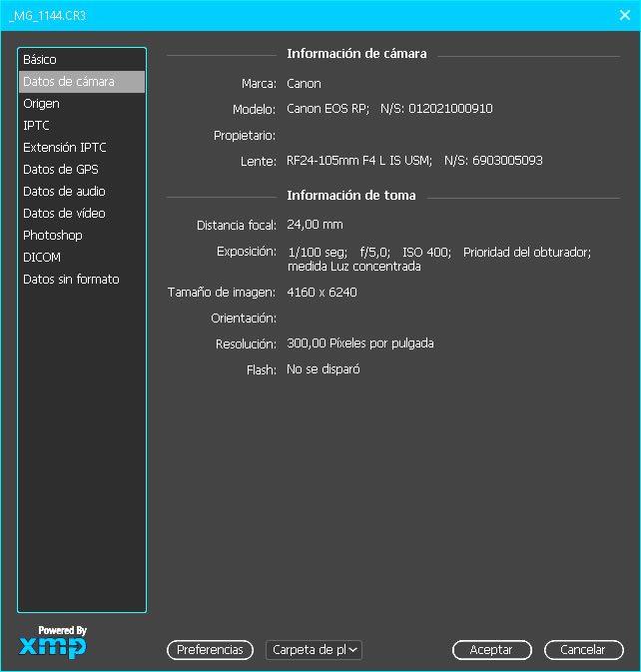Select the Photoshop section

click(82, 236)
